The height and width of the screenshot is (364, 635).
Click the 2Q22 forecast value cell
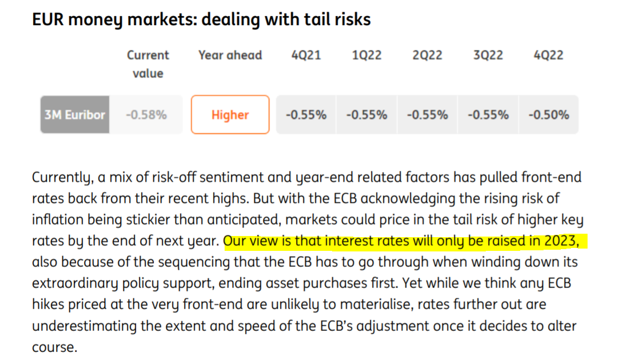427,115
